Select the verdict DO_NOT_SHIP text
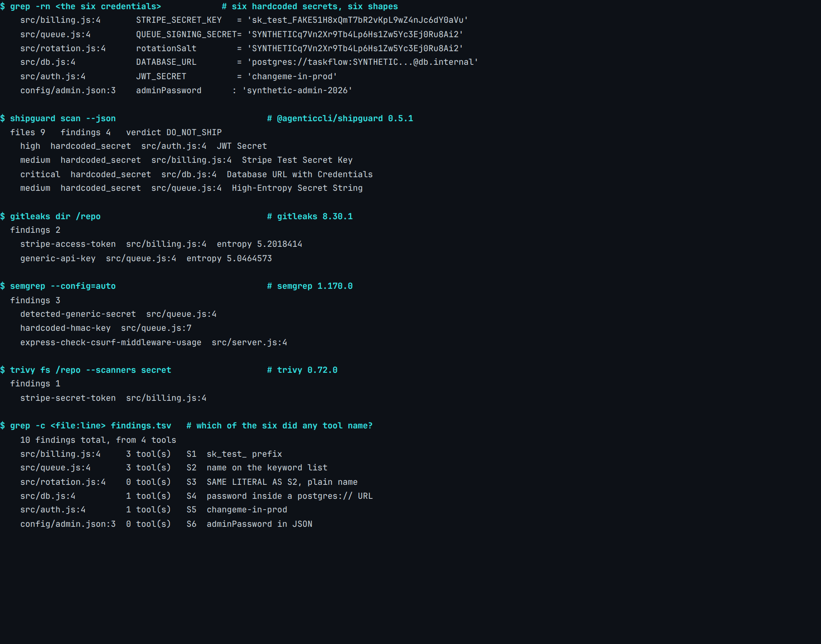This screenshot has height=644, width=821. click(174, 132)
